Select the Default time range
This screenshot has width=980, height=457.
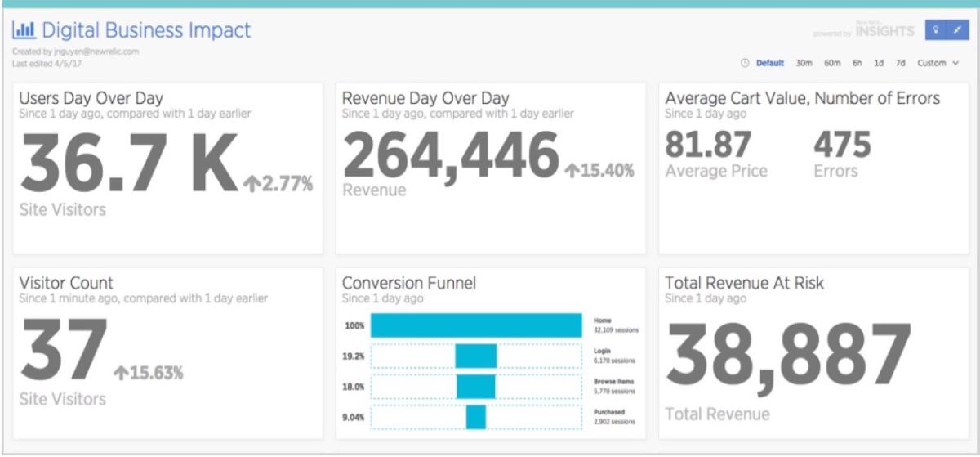pos(770,63)
